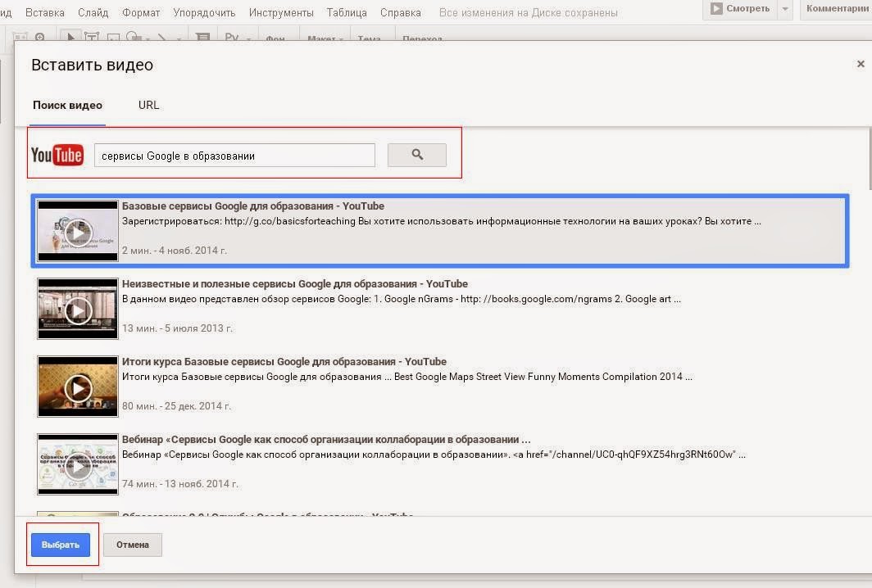The width and height of the screenshot is (872, 588).
Task: Confirm with the Выбрать button
Action: tap(60, 545)
